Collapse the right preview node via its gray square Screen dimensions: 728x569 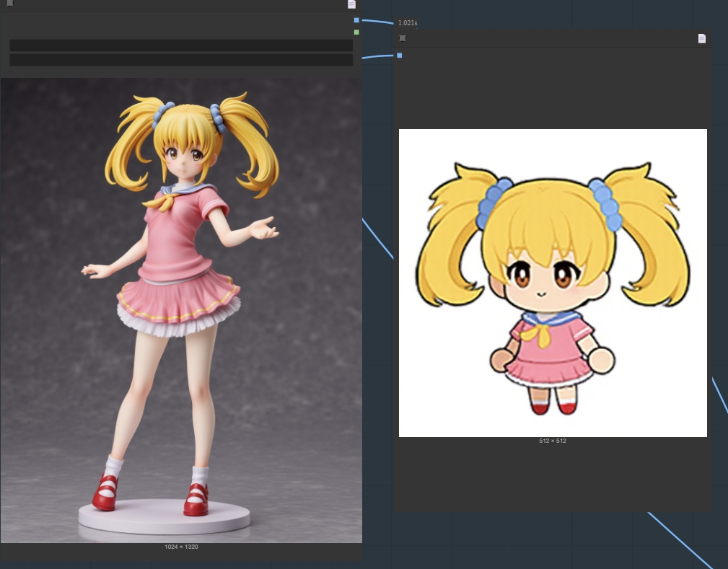(x=403, y=38)
